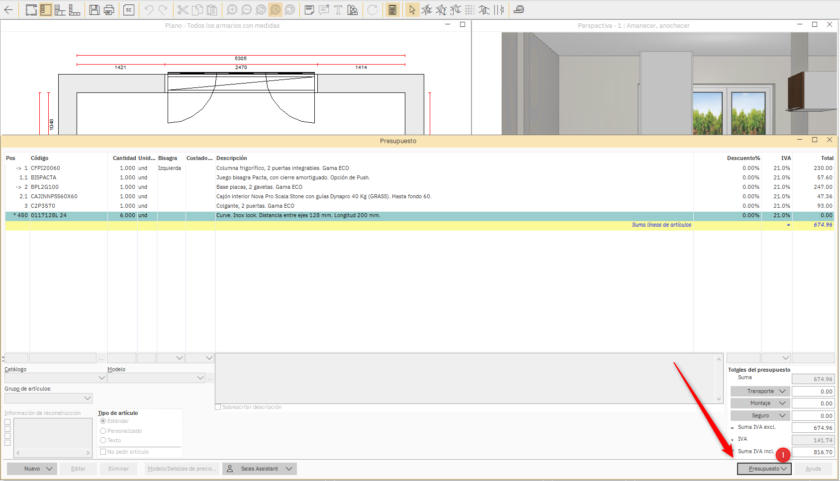840x481 pixels.
Task: Click the Montaje amount input field
Action: [x=813, y=403]
